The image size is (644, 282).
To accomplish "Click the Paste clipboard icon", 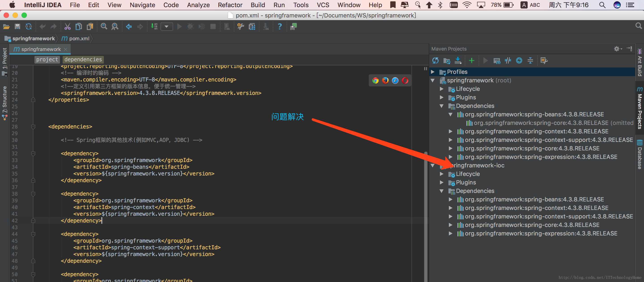I will point(90,26).
